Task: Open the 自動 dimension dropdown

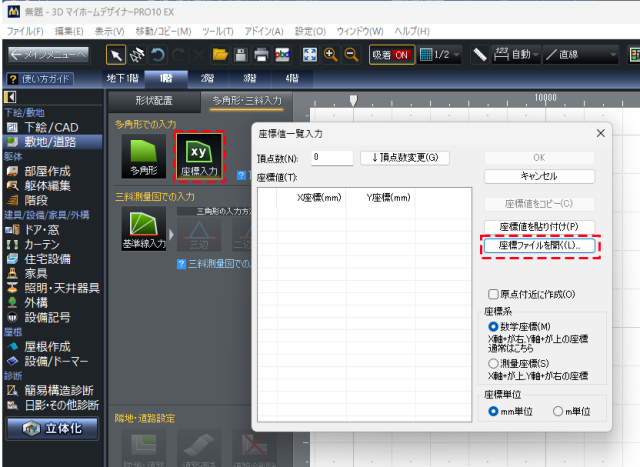Action: (516, 55)
